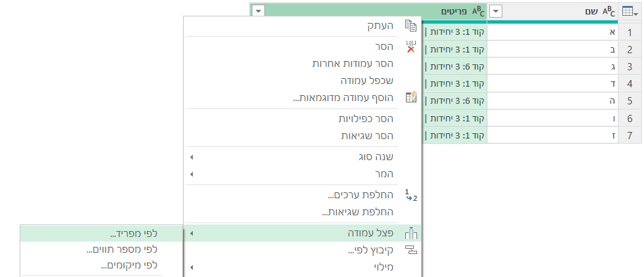
Task: Click the ABC data type icon of column פריטים
Action: (x=478, y=11)
